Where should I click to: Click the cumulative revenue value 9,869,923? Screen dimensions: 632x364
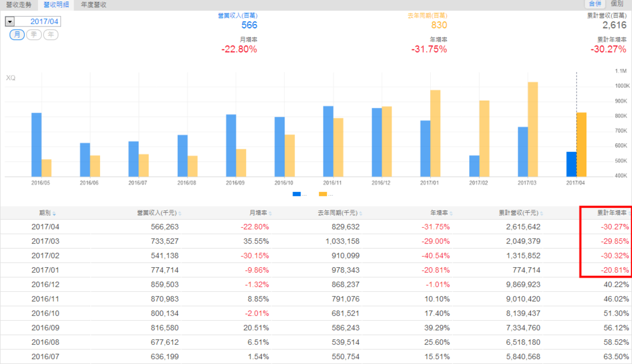[523, 284]
